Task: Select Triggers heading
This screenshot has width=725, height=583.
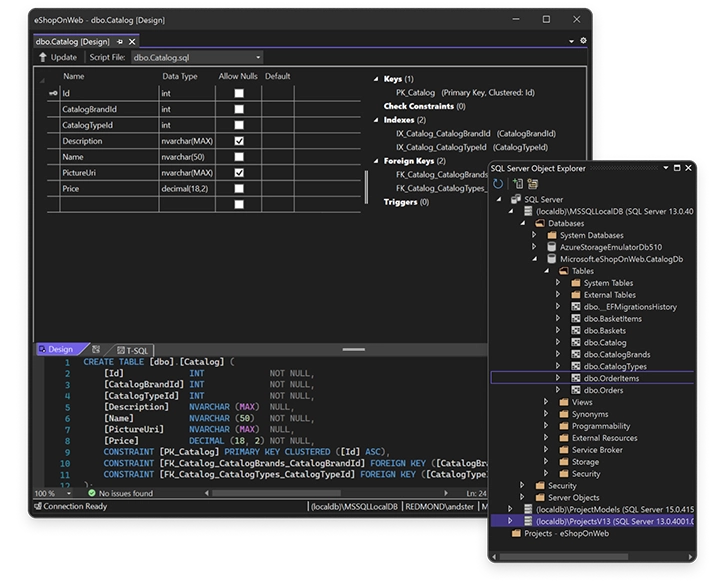Action: 406,202
